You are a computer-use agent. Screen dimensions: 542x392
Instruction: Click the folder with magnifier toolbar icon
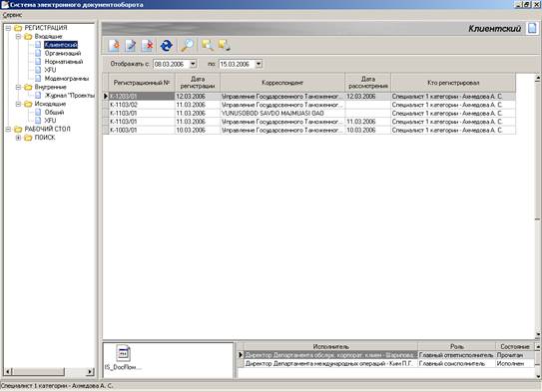click(208, 45)
